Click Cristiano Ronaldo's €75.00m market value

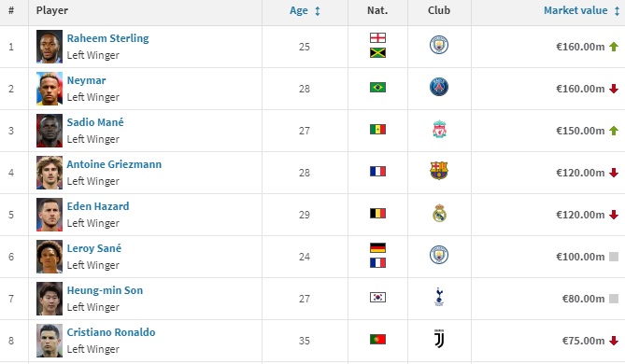583,341
